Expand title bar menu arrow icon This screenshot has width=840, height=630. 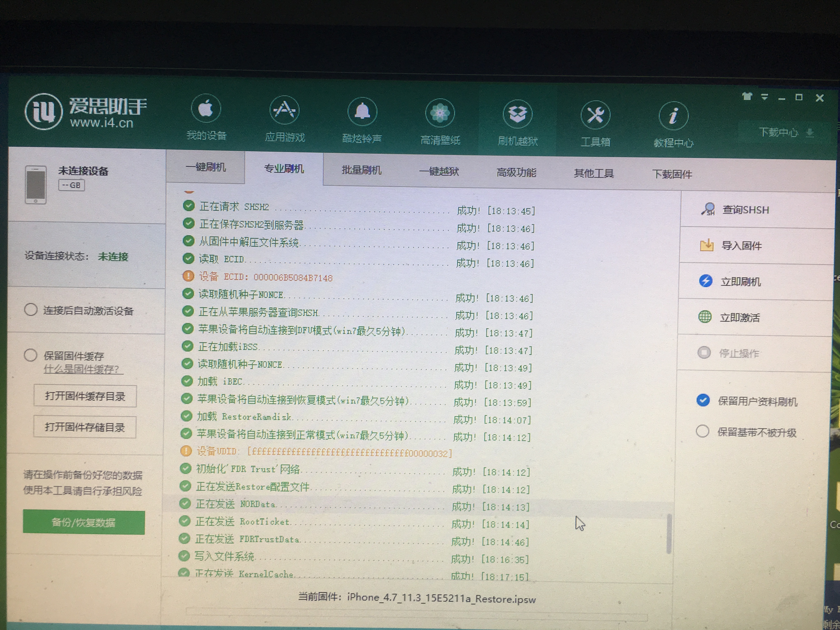[x=764, y=97]
